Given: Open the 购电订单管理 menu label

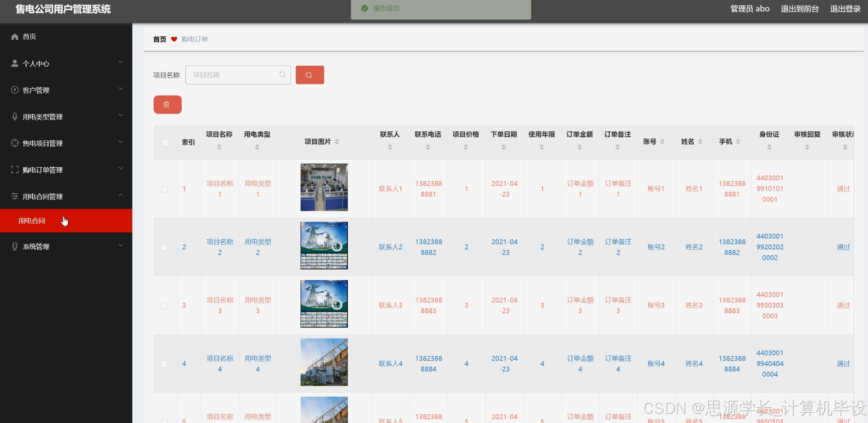Looking at the screenshot, I should pyautogui.click(x=43, y=170).
